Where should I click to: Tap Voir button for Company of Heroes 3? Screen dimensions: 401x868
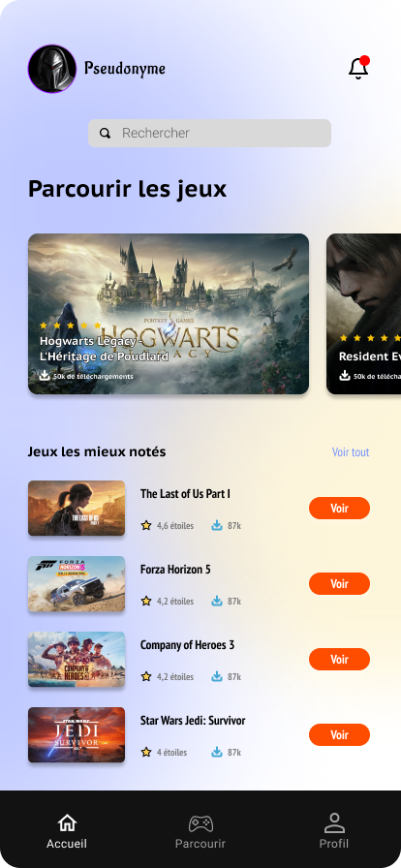(339, 660)
